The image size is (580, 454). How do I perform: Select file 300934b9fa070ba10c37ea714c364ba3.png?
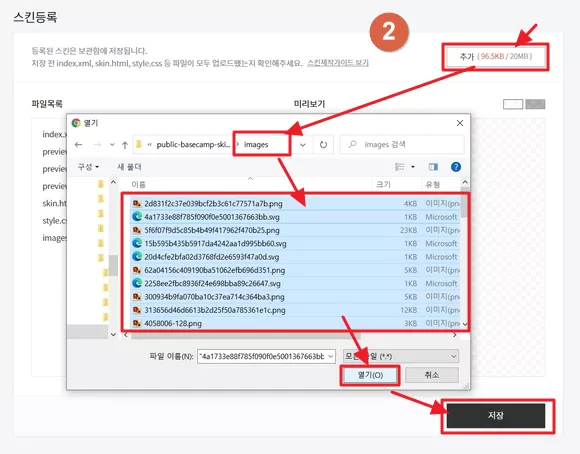point(295,297)
